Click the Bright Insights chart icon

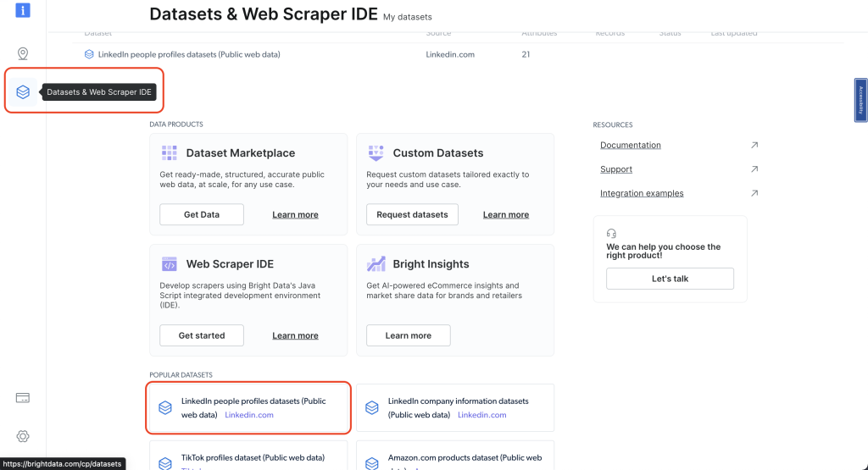tap(376, 264)
